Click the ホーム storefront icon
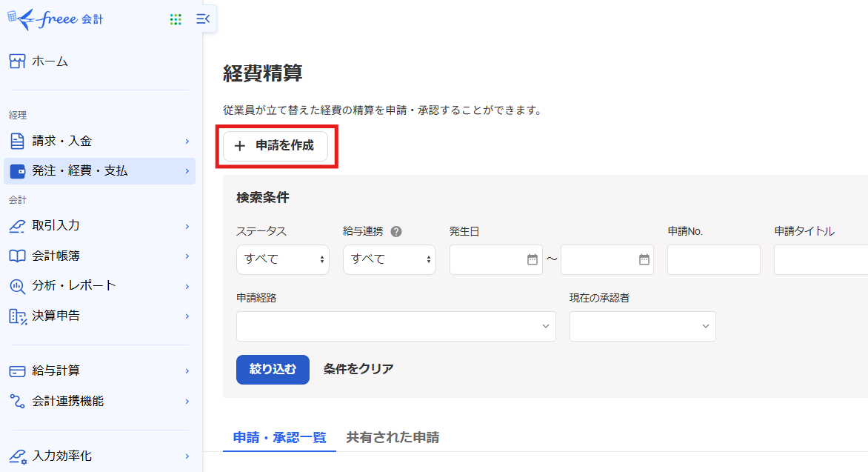Viewport: 868px width, 472px height. pos(18,62)
